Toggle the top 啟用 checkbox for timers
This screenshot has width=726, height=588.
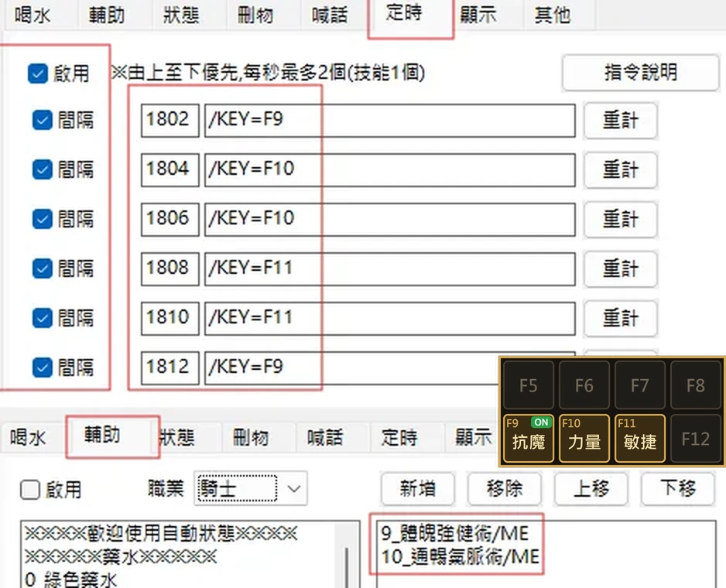coord(38,73)
